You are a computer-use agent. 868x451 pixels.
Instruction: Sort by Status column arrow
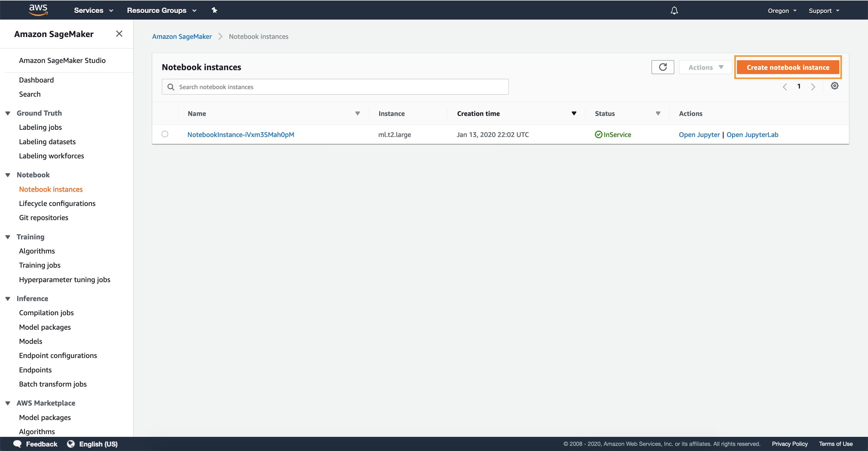click(x=658, y=114)
